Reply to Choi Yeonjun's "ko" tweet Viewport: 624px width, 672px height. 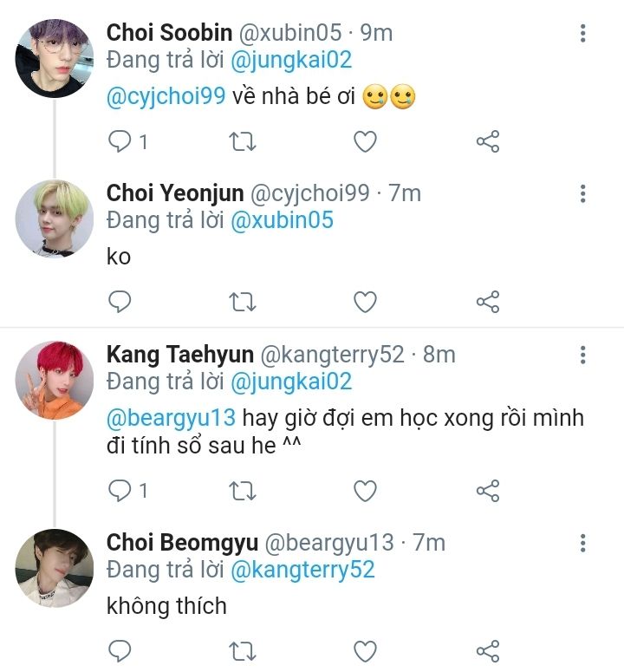point(119,301)
